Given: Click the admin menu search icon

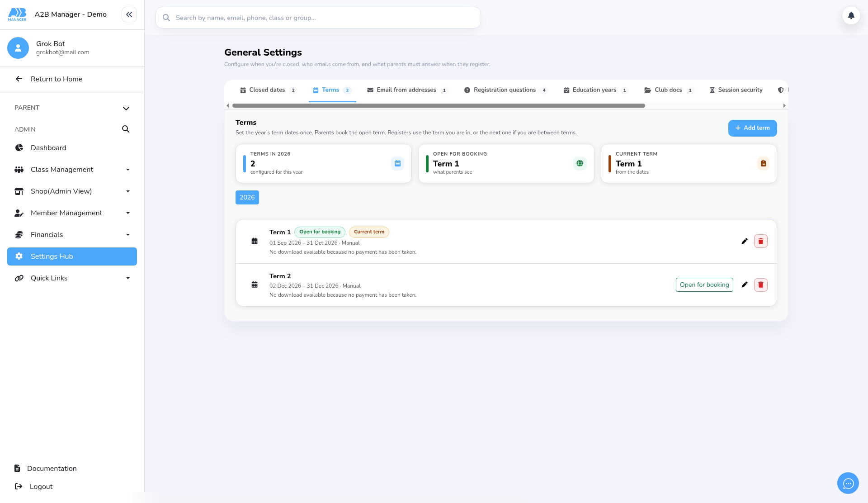Looking at the screenshot, I should 126,129.
